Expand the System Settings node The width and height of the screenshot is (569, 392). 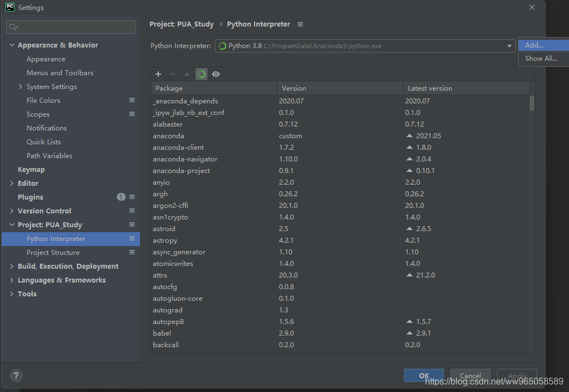[x=20, y=86]
